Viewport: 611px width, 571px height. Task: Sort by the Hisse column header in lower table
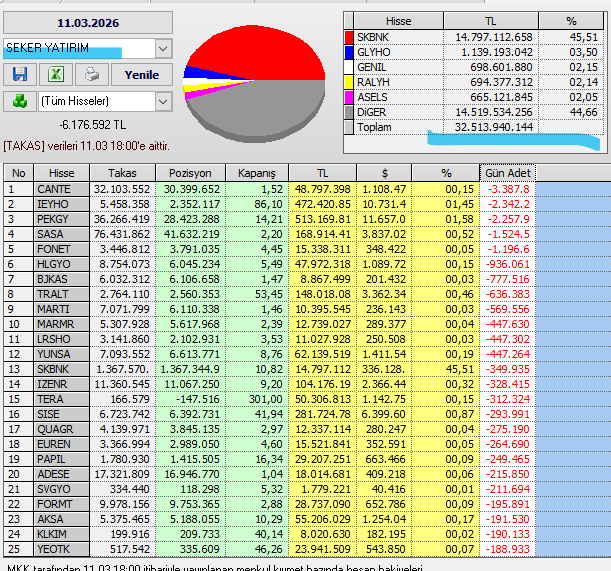[62, 173]
